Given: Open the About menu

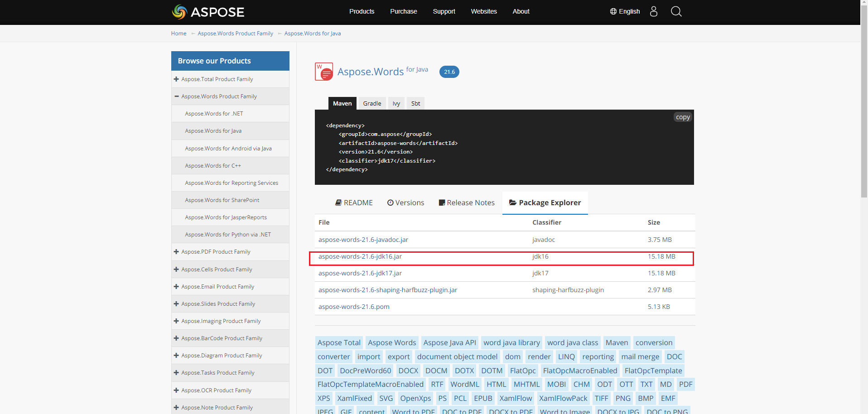Looking at the screenshot, I should [521, 11].
